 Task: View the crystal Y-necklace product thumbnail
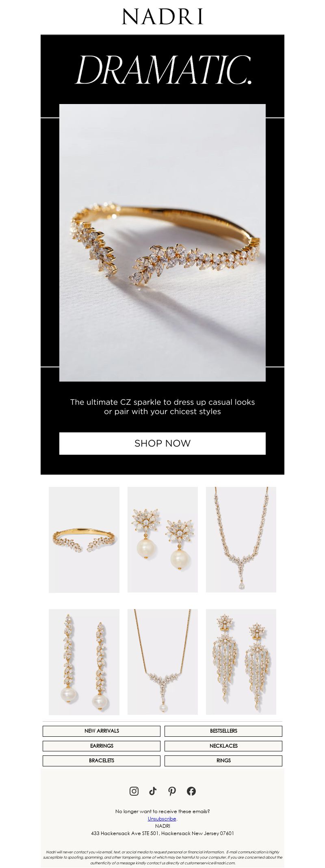point(241,540)
